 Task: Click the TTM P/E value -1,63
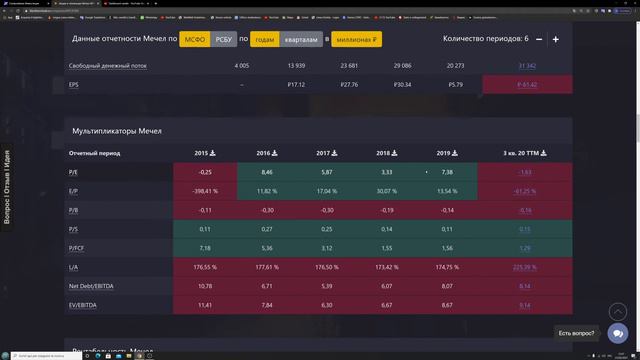[524, 172]
